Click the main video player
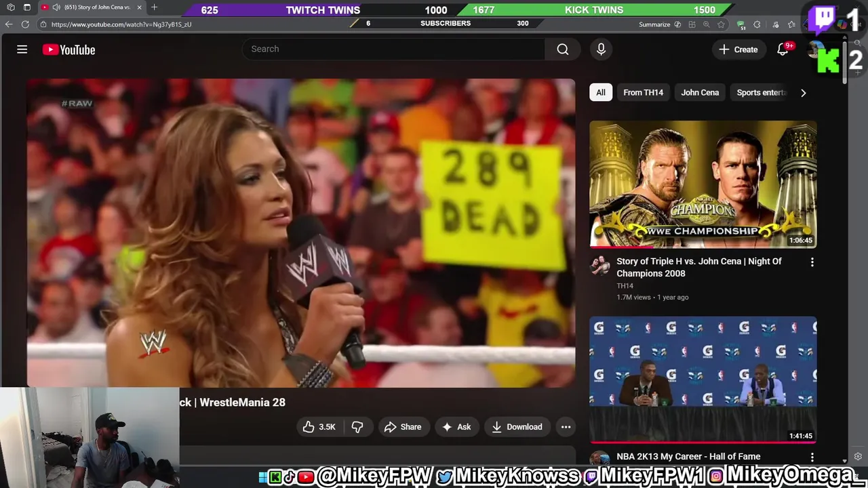This screenshot has height=488, width=868. click(301, 232)
